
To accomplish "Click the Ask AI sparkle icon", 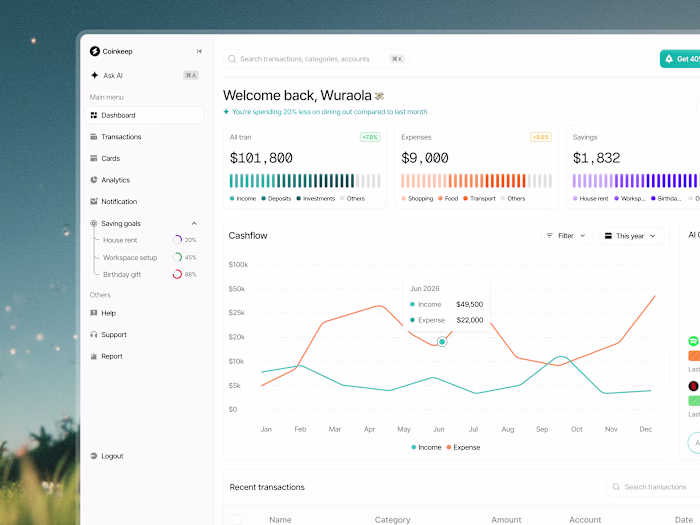I will 95,75.
